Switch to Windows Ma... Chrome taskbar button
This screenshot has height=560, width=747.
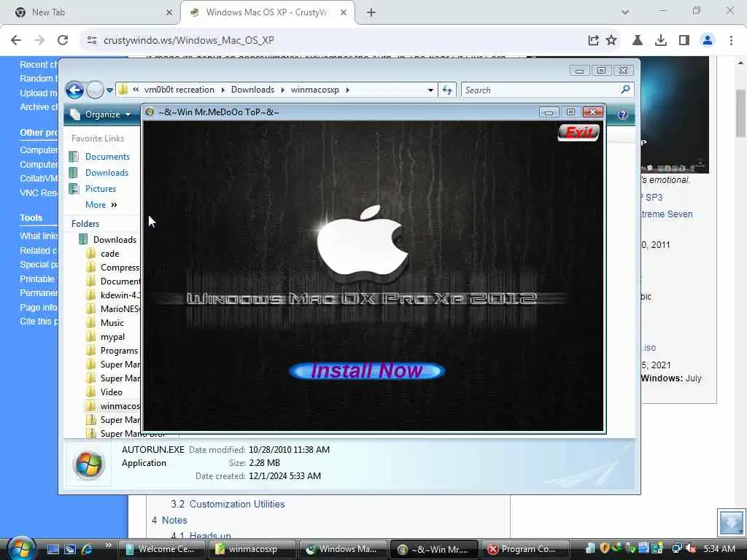pyautogui.click(x=343, y=550)
